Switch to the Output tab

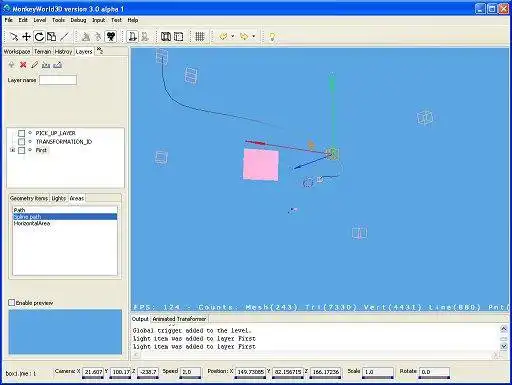[x=140, y=319]
